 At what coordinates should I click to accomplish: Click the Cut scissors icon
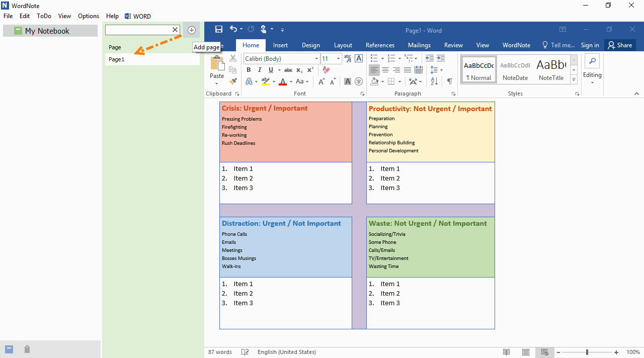pyautogui.click(x=233, y=58)
